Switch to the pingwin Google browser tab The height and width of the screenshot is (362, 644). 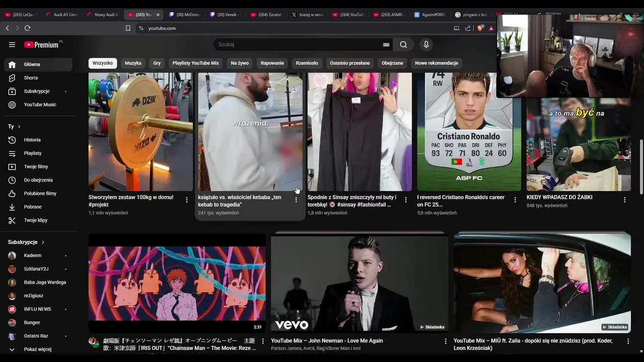(470, 15)
